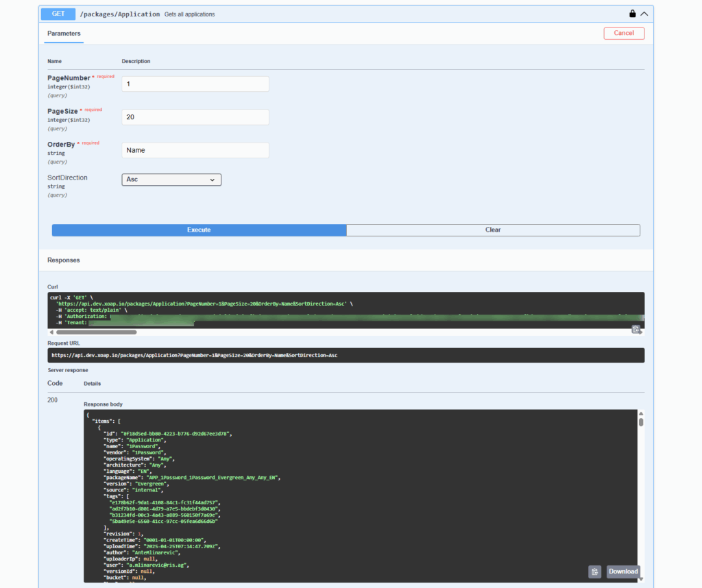This screenshot has height=588, width=702.
Task: Click the "id" value in response body
Action: (176, 434)
